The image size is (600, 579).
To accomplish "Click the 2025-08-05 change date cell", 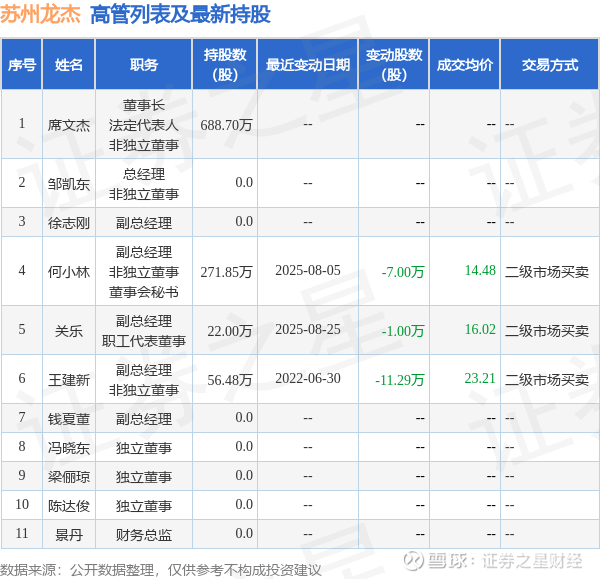I will pos(308,271).
